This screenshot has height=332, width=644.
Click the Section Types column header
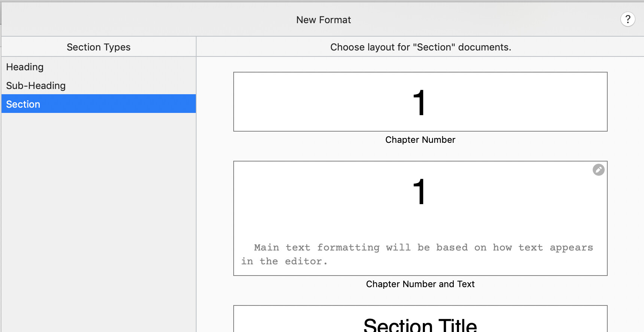[98, 47]
